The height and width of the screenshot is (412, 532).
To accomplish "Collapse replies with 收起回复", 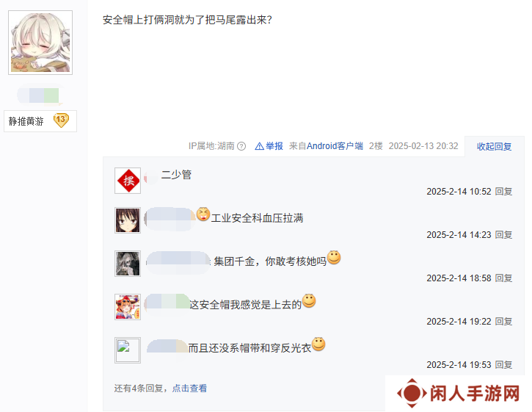I will click(x=494, y=146).
